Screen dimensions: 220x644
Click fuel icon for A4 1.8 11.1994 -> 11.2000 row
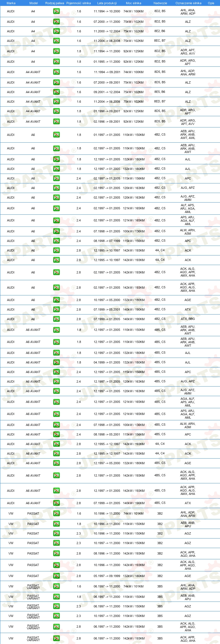pyautogui.click(x=56, y=51)
